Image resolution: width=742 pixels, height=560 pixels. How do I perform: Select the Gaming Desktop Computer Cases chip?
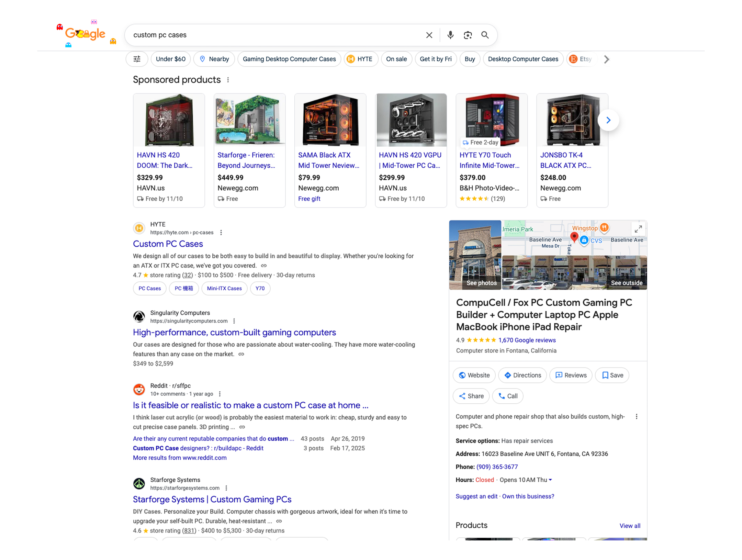click(x=289, y=59)
